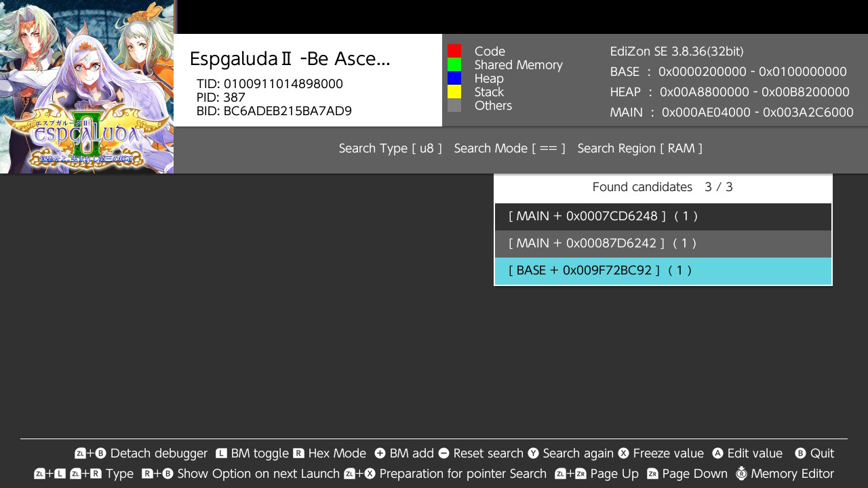868x488 pixels.
Task: Click the Heap legend label
Action: (489, 79)
